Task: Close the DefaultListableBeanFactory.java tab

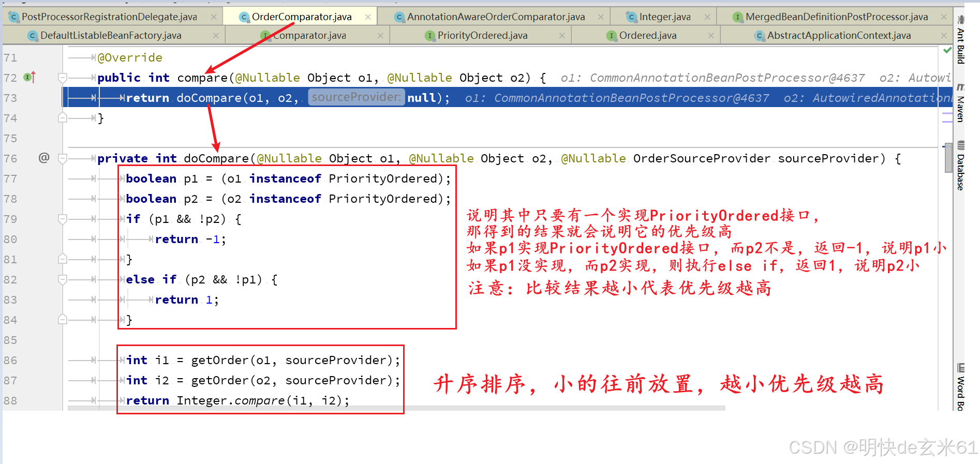Action: point(216,36)
